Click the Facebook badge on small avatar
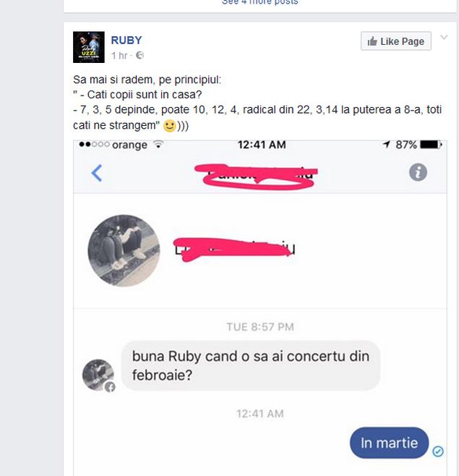This screenshot has width=459, height=476. click(110, 387)
